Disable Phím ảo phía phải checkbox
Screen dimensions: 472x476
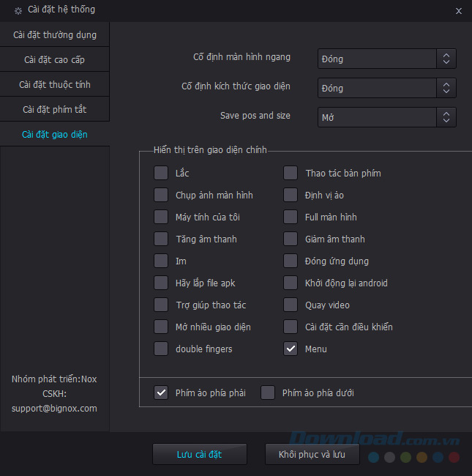pyautogui.click(x=161, y=393)
